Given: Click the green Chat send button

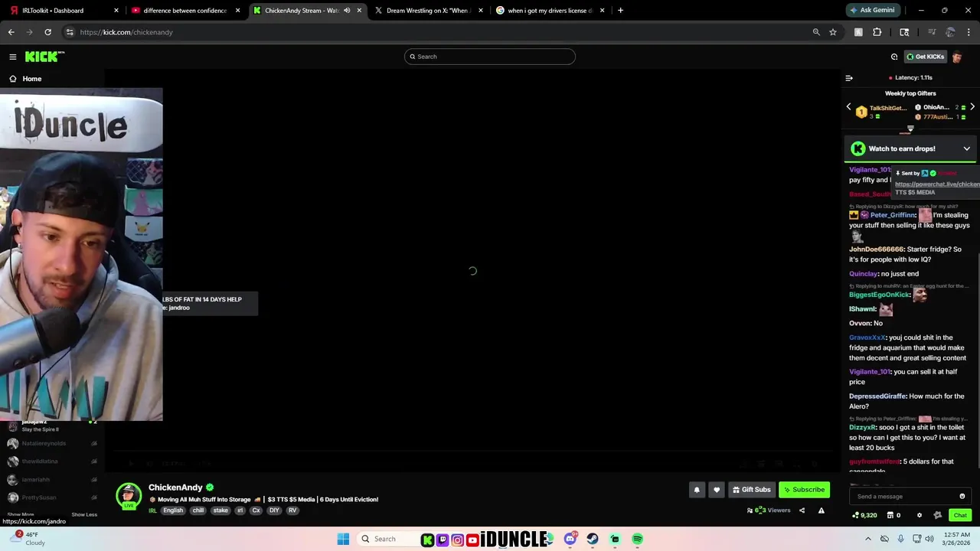Looking at the screenshot, I should pos(960,515).
